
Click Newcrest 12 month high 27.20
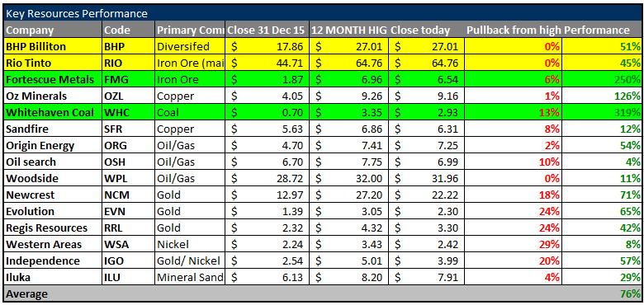(x=370, y=195)
